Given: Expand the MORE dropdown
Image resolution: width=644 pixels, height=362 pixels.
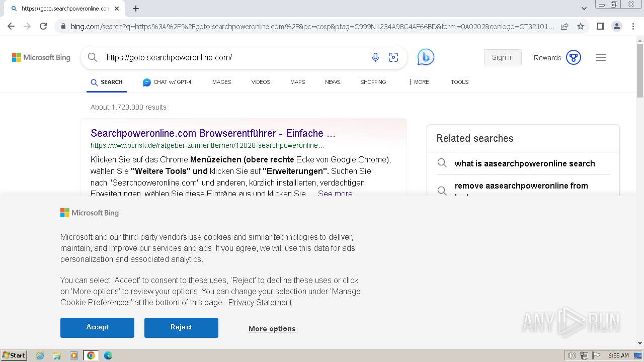Looking at the screenshot, I should (419, 82).
